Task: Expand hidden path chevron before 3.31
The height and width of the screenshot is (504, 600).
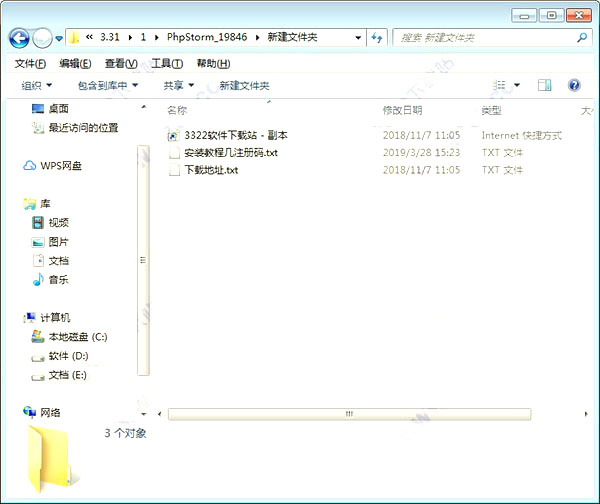Action: click(89, 37)
